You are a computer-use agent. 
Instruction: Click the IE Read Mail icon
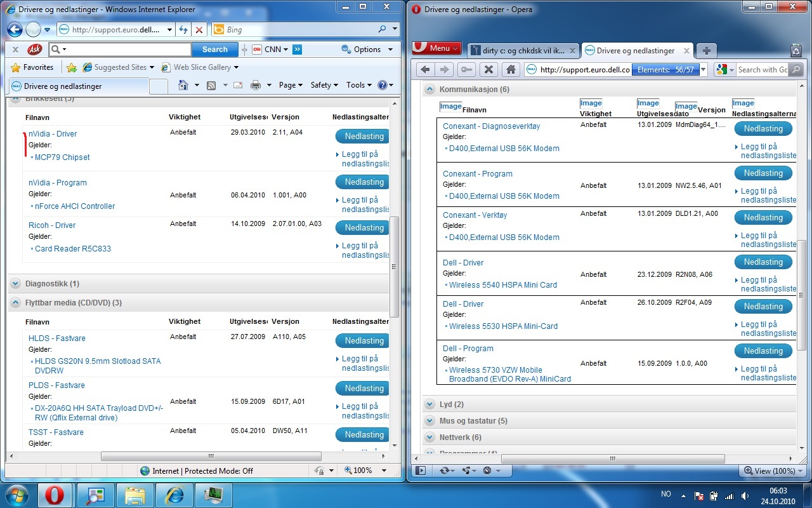pyautogui.click(x=238, y=85)
